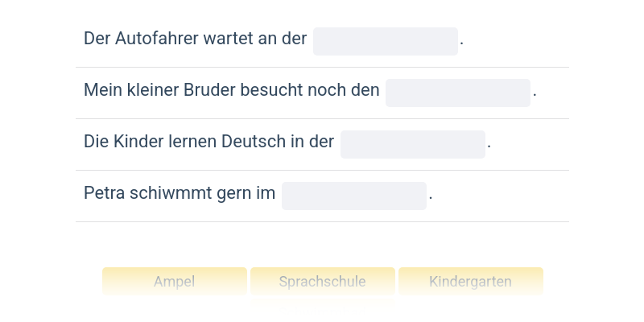Select the empty field after "noch den"
Viewport: 644px width, 322px height.
click(457, 93)
